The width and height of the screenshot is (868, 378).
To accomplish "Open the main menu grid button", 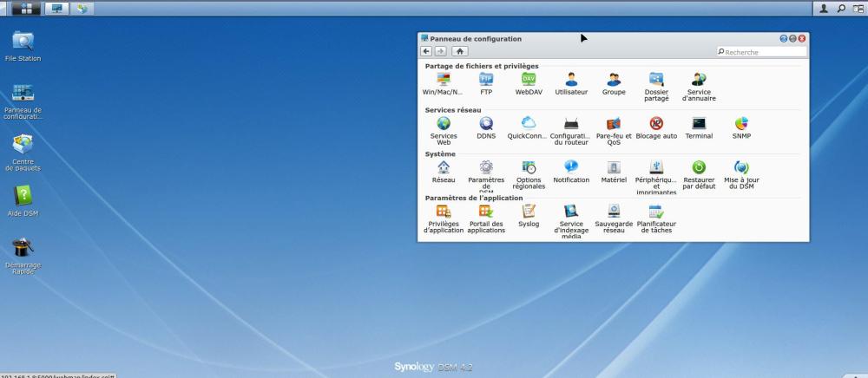I will pyautogui.click(x=26, y=9).
